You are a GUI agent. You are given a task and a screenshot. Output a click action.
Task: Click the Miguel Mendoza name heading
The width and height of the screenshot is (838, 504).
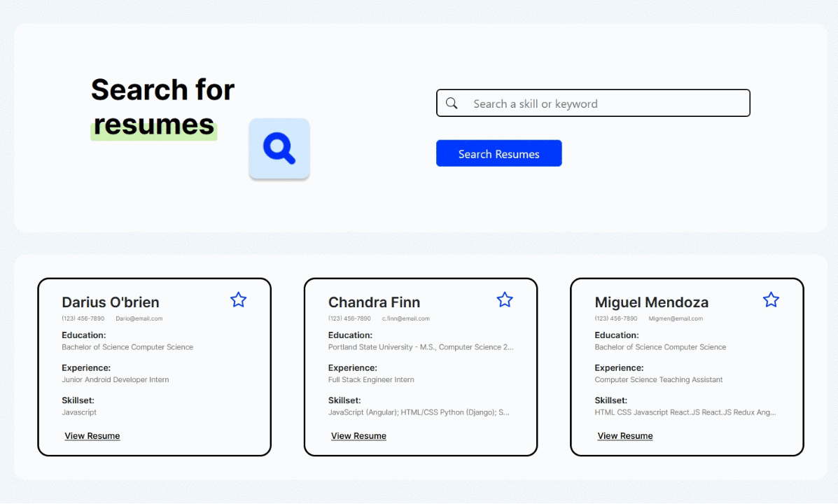point(652,302)
